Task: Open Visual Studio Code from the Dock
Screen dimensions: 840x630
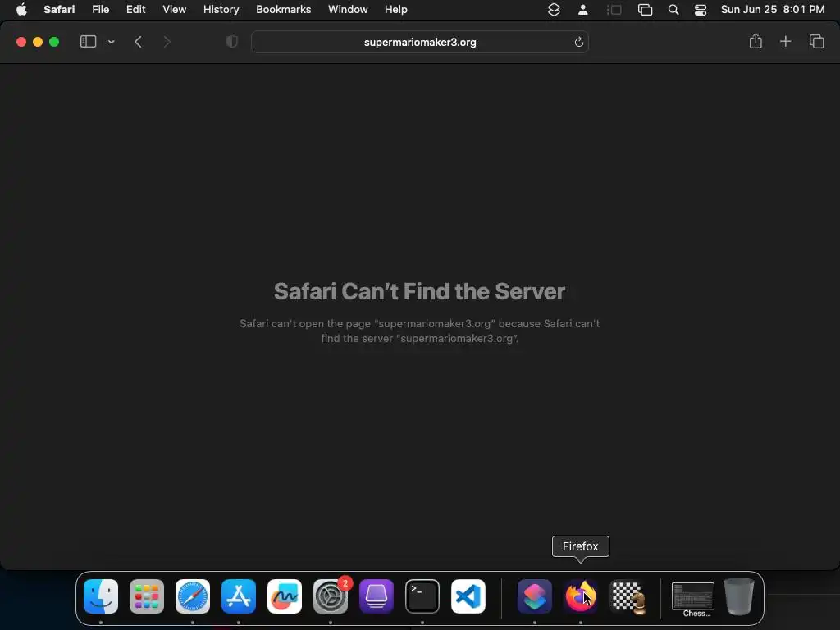Action: (468, 596)
